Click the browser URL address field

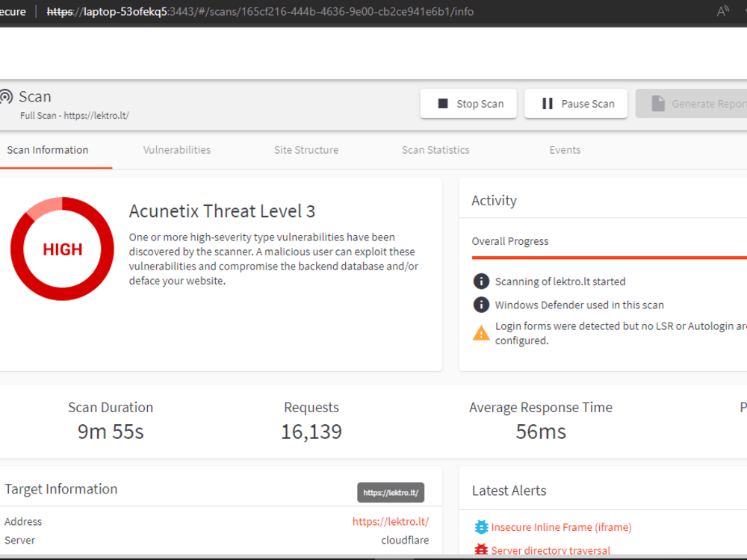coord(260,11)
